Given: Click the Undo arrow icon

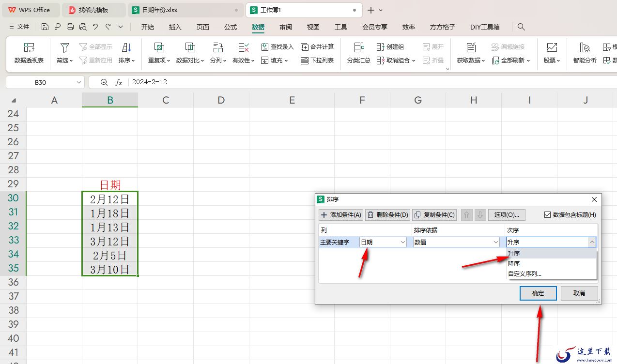Looking at the screenshot, I should point(95,27).
